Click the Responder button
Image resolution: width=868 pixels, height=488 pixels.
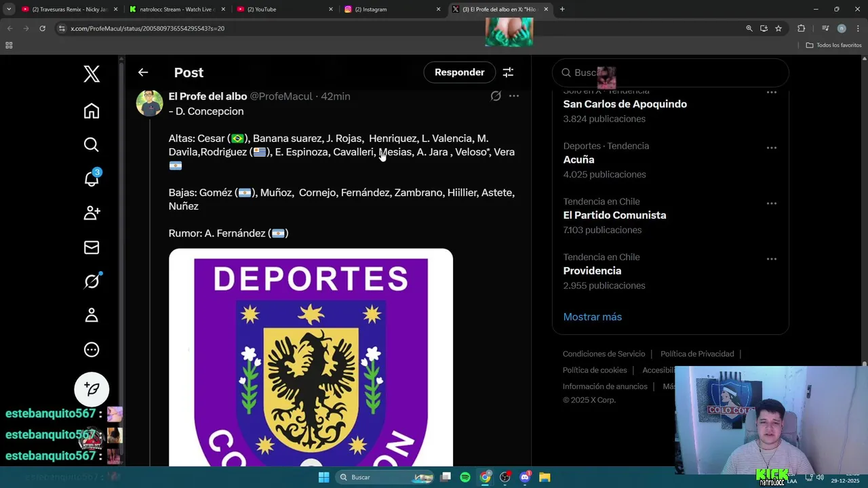pos(460,73)
